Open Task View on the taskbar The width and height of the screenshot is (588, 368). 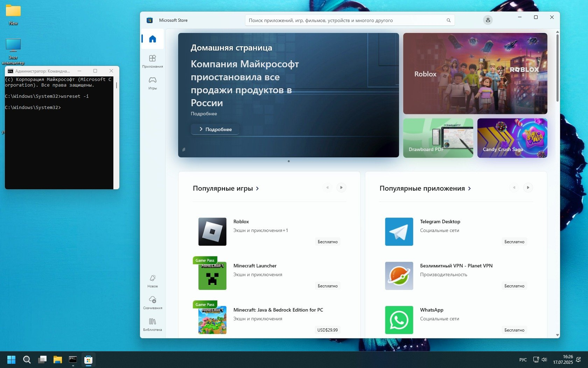click(42, 360)
